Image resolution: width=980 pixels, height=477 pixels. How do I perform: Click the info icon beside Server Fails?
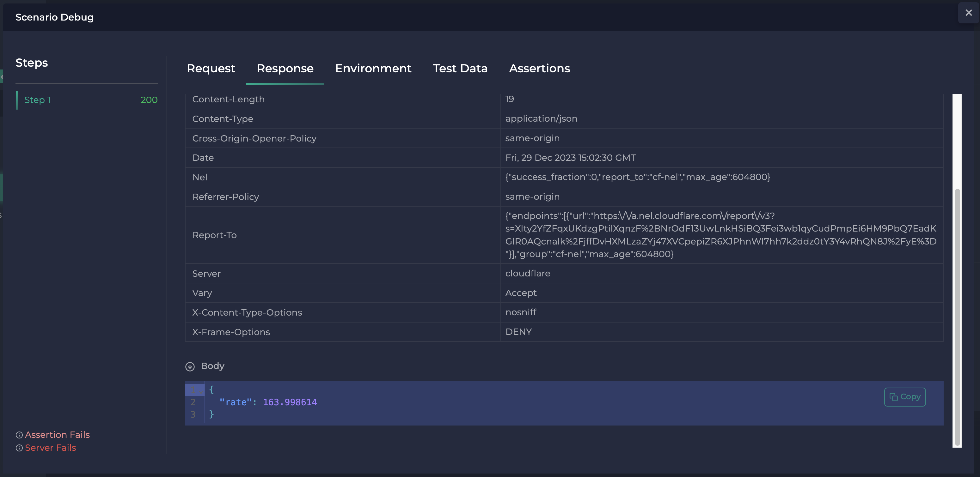[x=19, y=448]
